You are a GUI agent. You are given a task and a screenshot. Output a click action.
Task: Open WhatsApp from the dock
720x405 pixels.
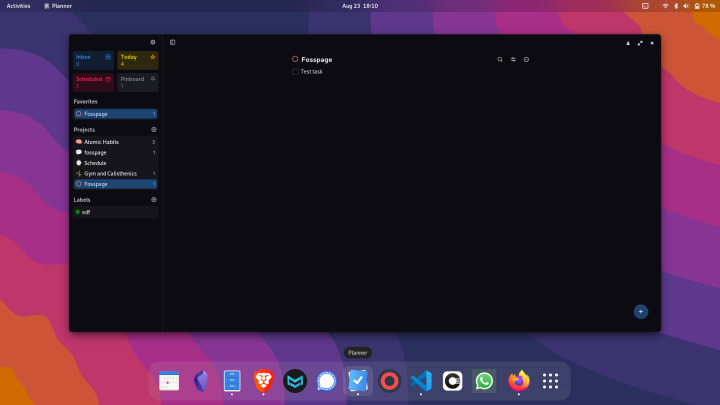[x=484, y=381]
